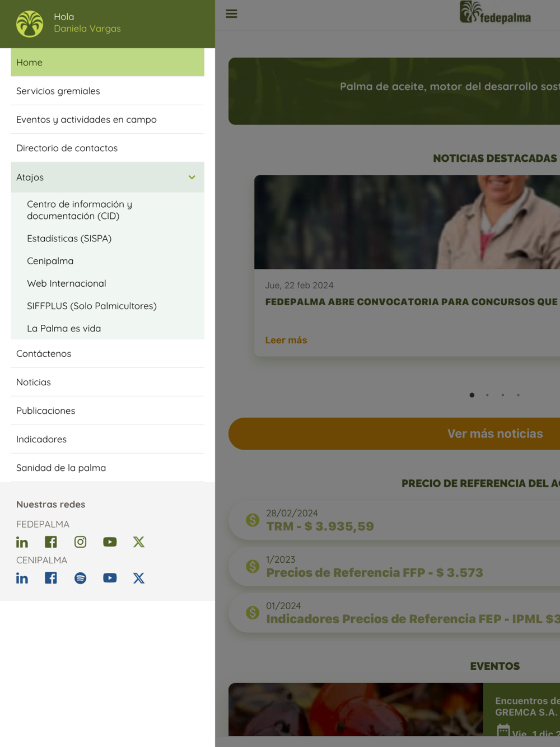The width and height of the screenshot is (560, 747).
Task: Click dollar icon beside Precios de Referencia FFP
Action: click(253, 567)
